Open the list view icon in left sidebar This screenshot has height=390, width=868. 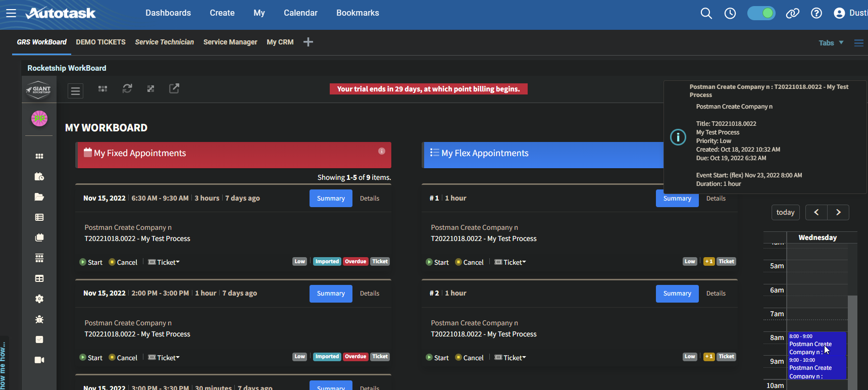[x=39, y=217]
